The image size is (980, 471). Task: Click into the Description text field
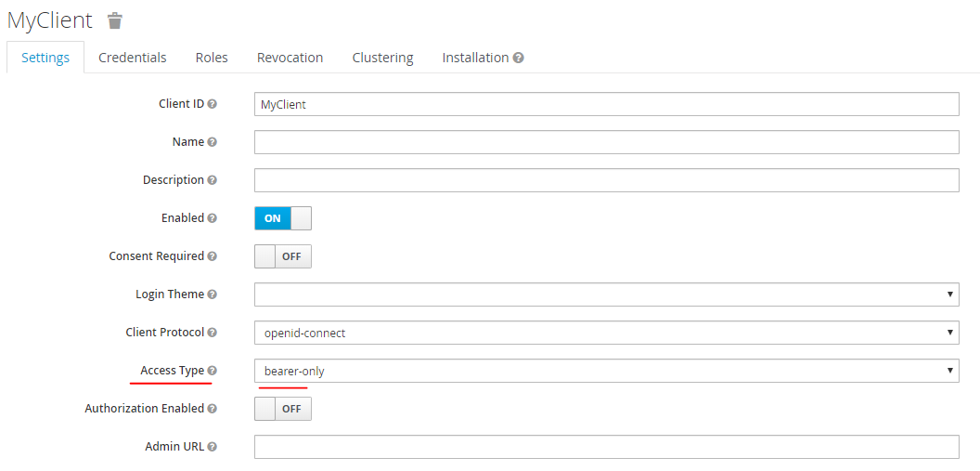[606, 180]
